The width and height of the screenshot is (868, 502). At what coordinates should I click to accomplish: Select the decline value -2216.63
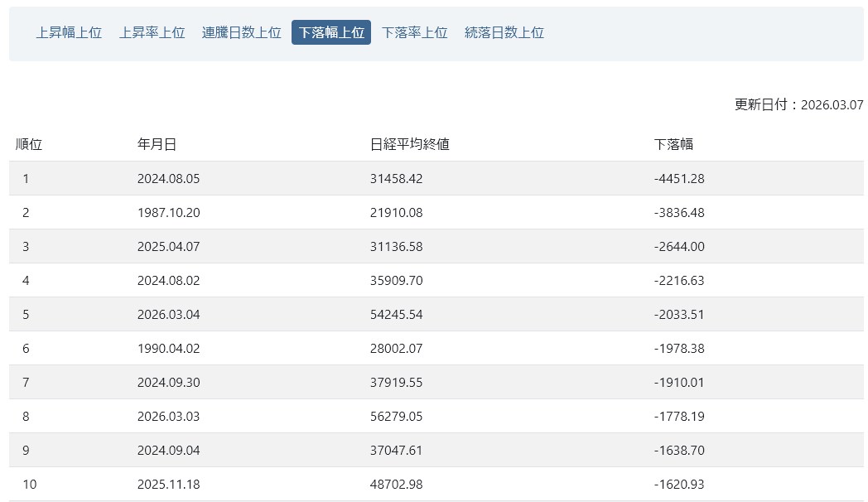[678, 280]
